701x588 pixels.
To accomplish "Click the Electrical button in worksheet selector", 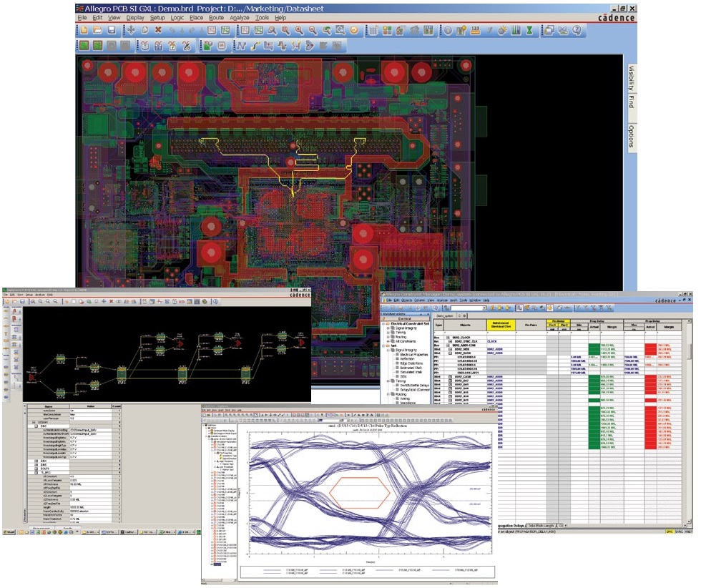I will tap(405, 319).
